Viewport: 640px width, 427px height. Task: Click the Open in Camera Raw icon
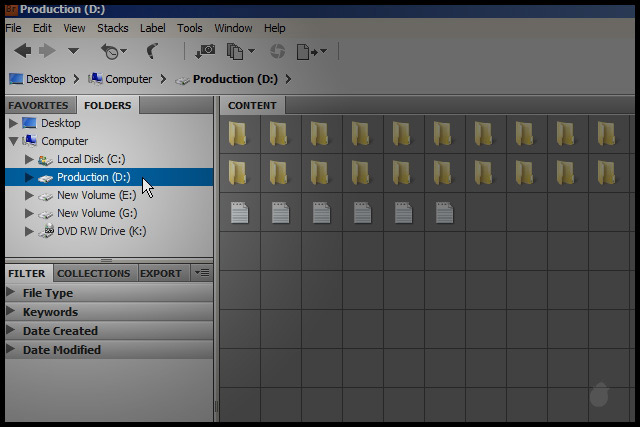(277, 51)
